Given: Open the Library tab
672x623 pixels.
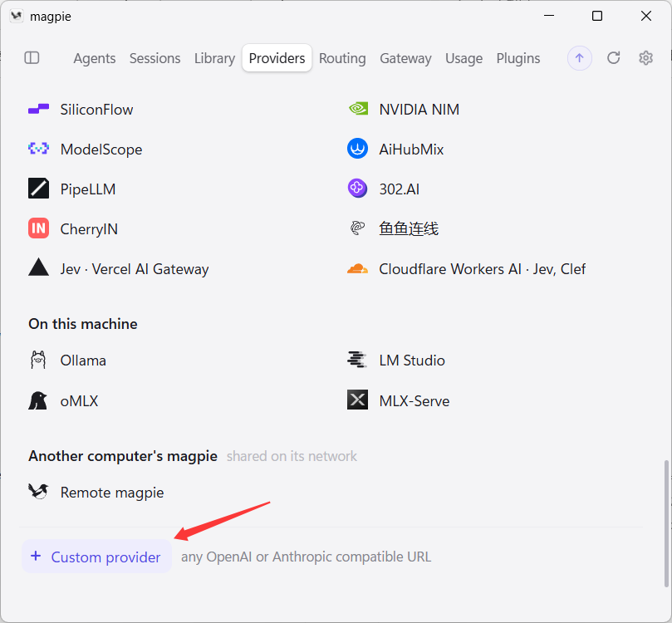Looking at the screenshot, I should (x=214, y=58).
